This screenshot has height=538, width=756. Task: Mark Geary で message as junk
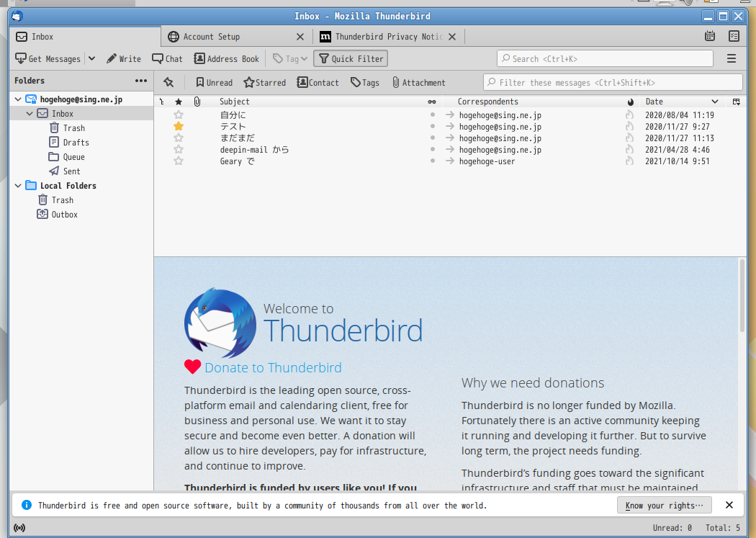pos(629,161)
